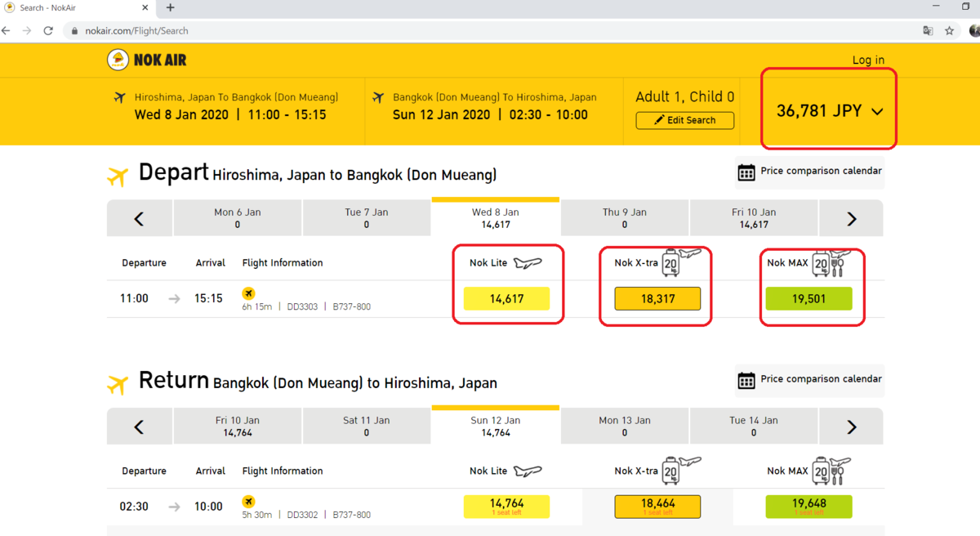Image resolution: width=980 pixels, height=536 pixels.
Task: Click the Nok Air bird logo
Action: 118,60
